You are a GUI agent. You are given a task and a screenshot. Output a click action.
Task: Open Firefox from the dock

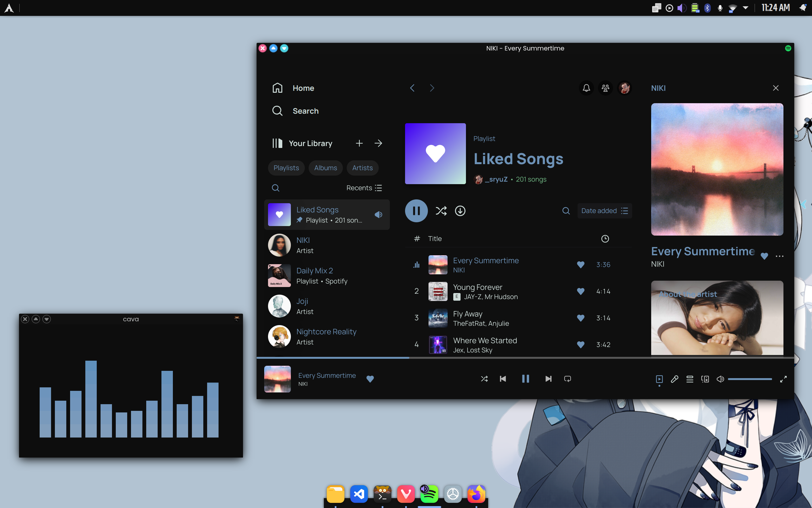pyautogui.click(x=476, y=494)
